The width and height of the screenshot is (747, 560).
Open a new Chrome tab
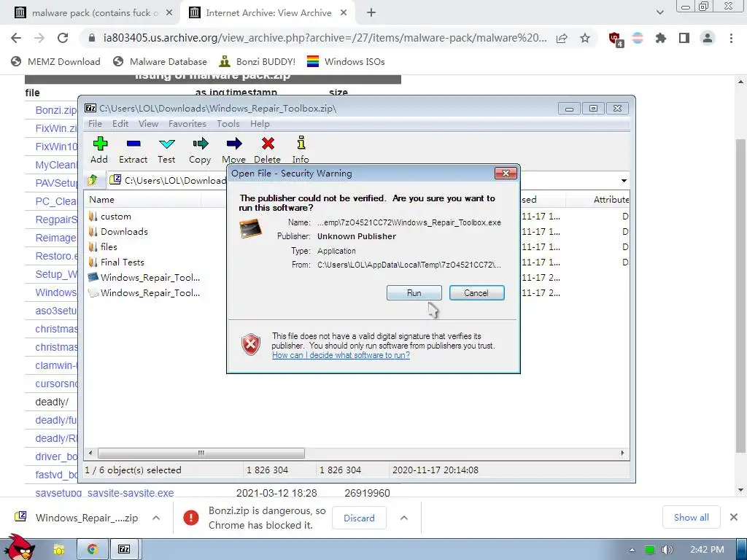[x=371, y=13]
